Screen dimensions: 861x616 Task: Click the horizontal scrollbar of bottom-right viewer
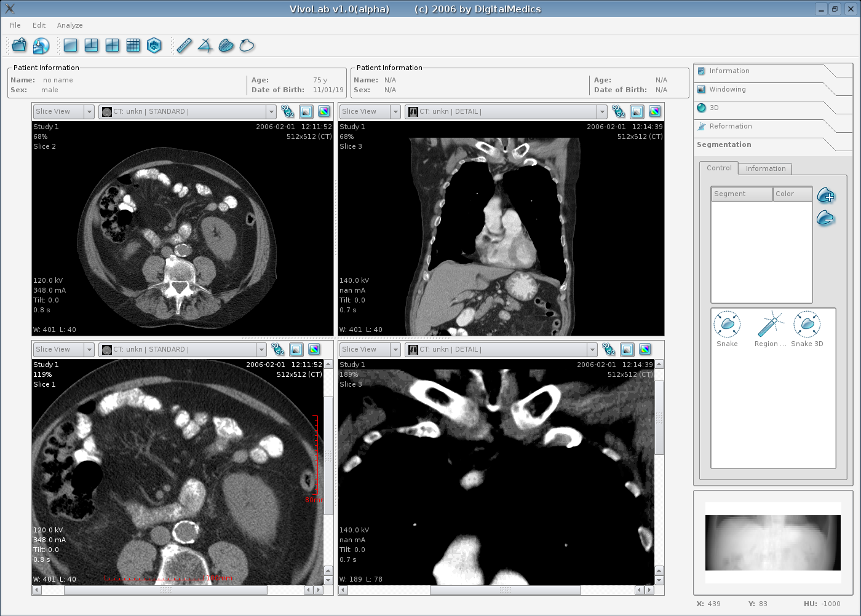point(505,590)
